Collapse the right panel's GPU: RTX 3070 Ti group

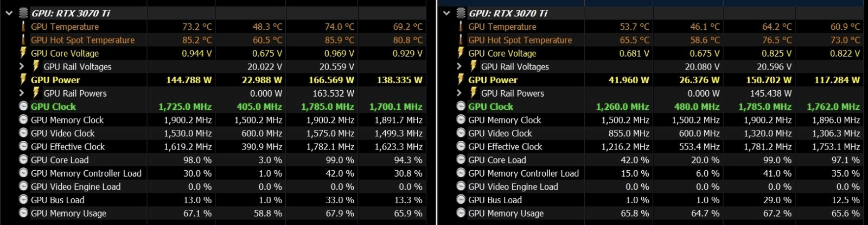(446, 14)
